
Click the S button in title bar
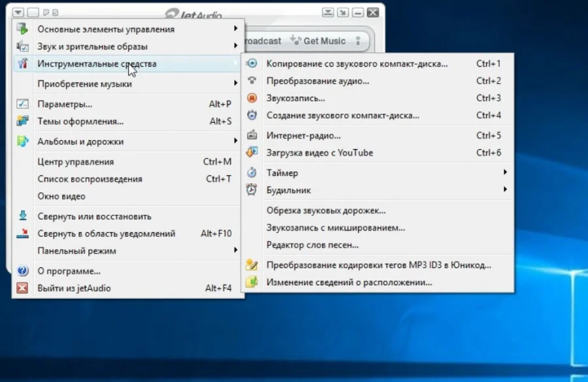[x=56, y=12]
